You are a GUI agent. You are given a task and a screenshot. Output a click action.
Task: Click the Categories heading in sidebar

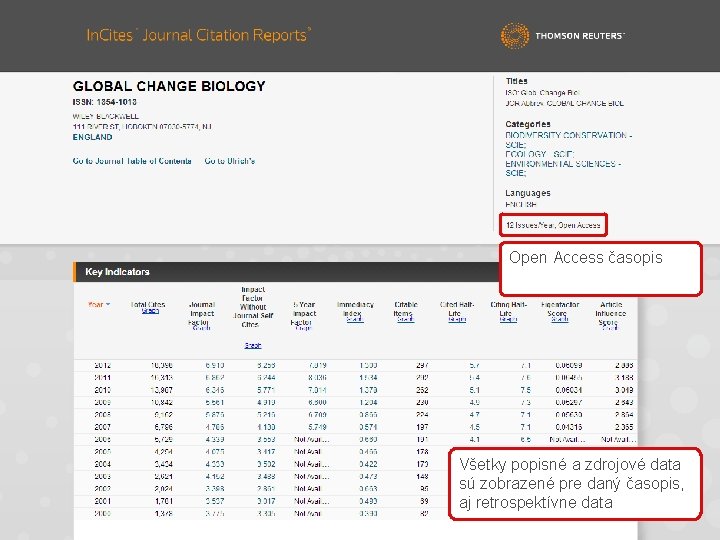[x=528, y=124]
